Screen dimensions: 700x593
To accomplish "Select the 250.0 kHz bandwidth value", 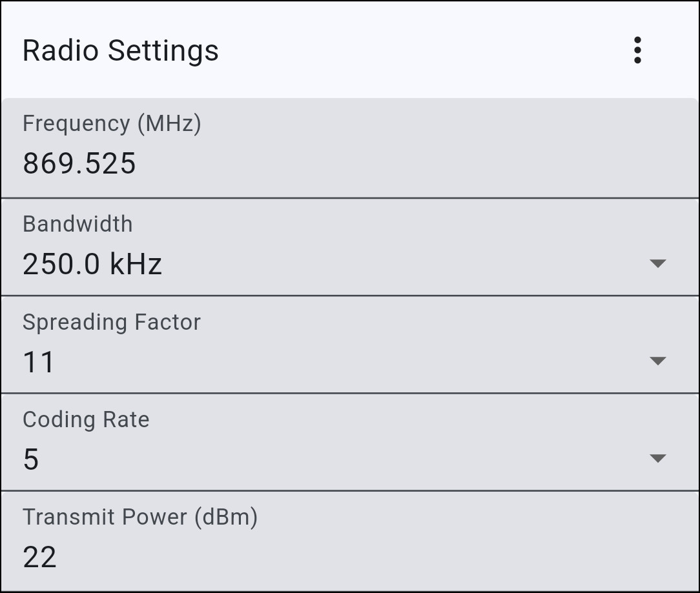I will pyautogui.click(x=92, y=264).
